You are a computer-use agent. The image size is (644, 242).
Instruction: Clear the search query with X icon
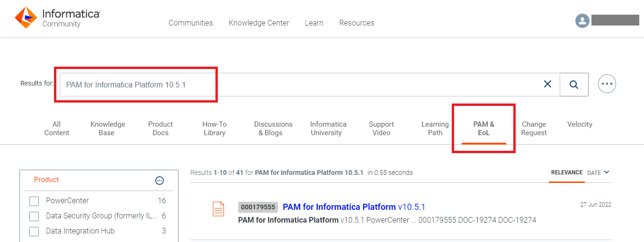point(547,84)
